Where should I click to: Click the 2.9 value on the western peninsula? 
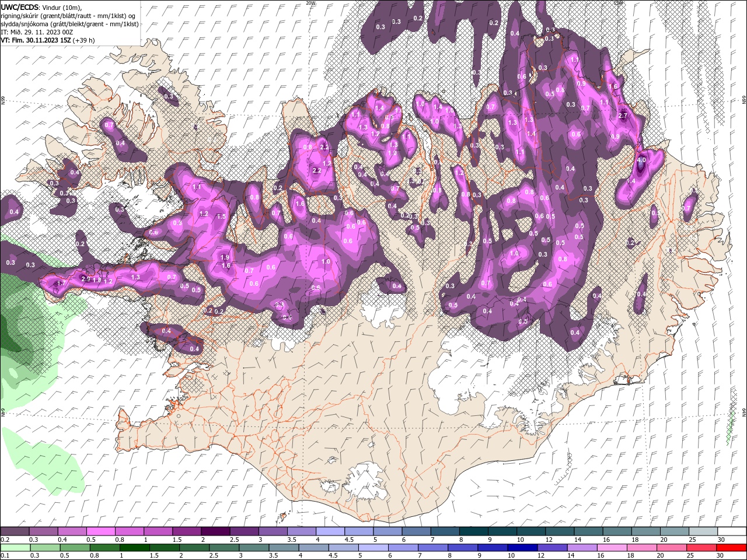click(86, 279)
